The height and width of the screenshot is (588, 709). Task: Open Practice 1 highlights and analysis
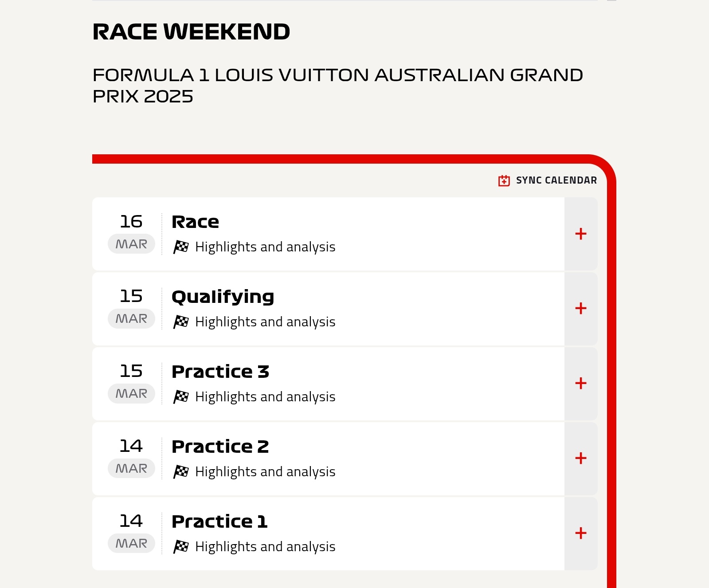265,547
